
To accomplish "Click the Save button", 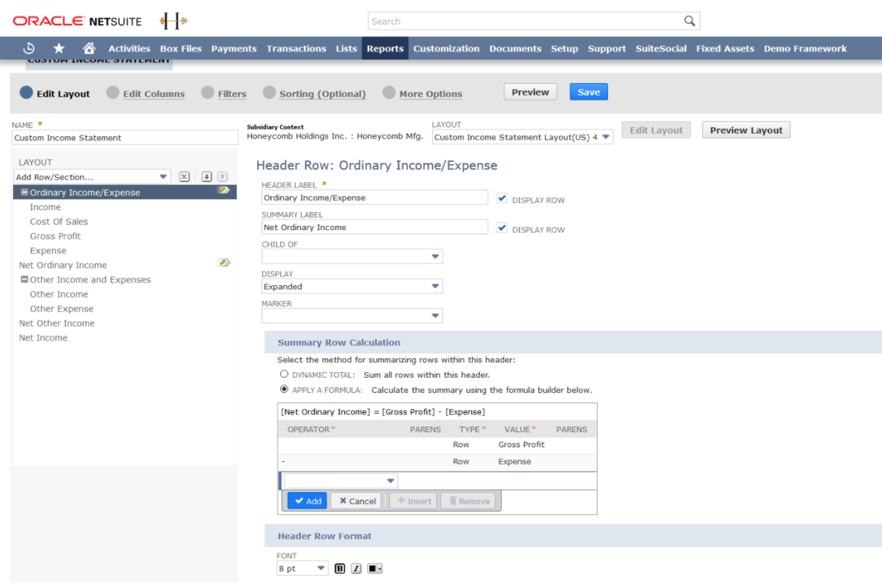I will click(588, 92).
